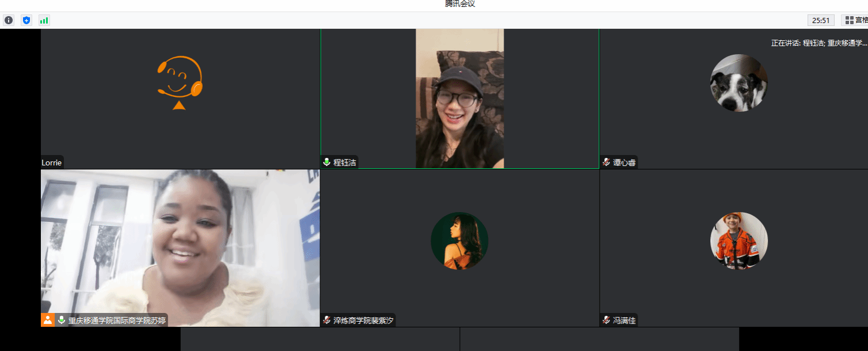Click 冯满佳's orange jacket avatar
Image resolution: width=868 pixels, height=351 pixels.
coord(738,240)
